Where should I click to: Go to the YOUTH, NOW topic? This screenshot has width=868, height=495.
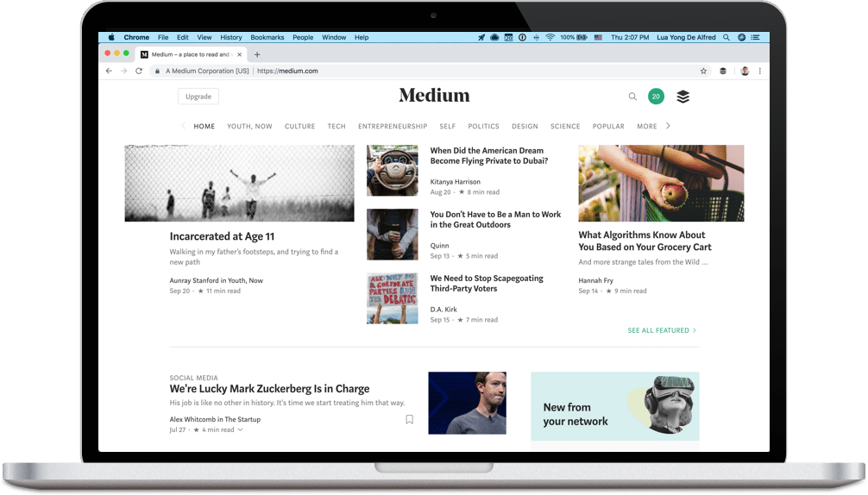[x=249, y=126]
